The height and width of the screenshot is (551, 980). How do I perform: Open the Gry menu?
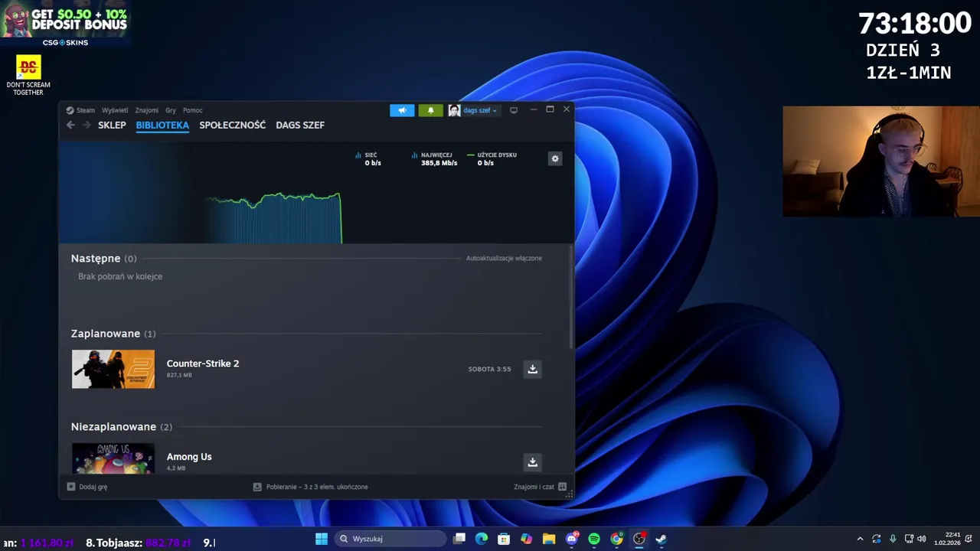click(x=171, y=110)
